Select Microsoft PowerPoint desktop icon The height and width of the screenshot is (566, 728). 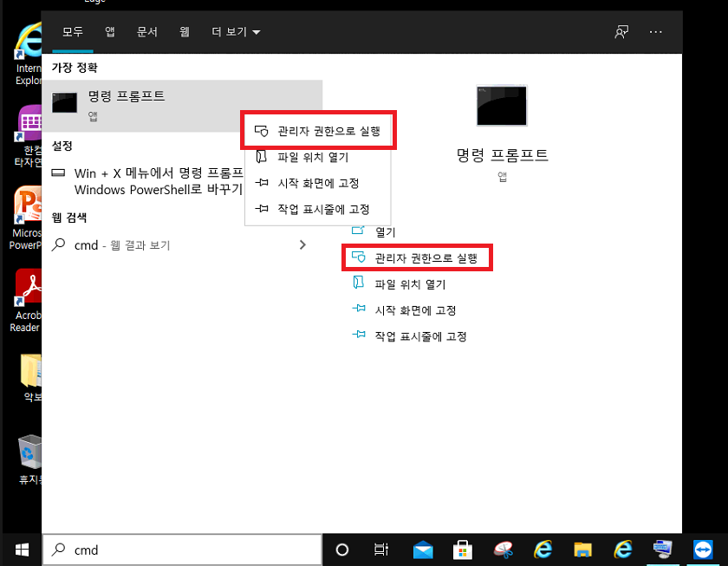(x=26, y=218)
